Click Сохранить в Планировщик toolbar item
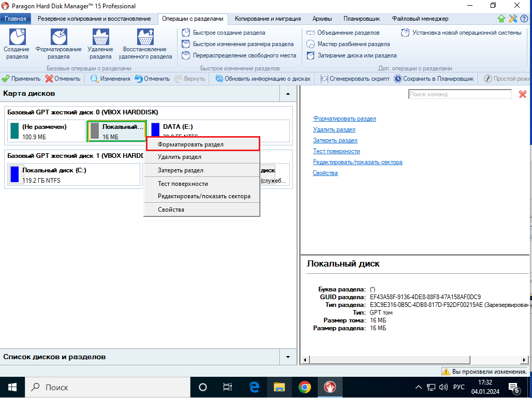532x398 pixels. [434, 79]
